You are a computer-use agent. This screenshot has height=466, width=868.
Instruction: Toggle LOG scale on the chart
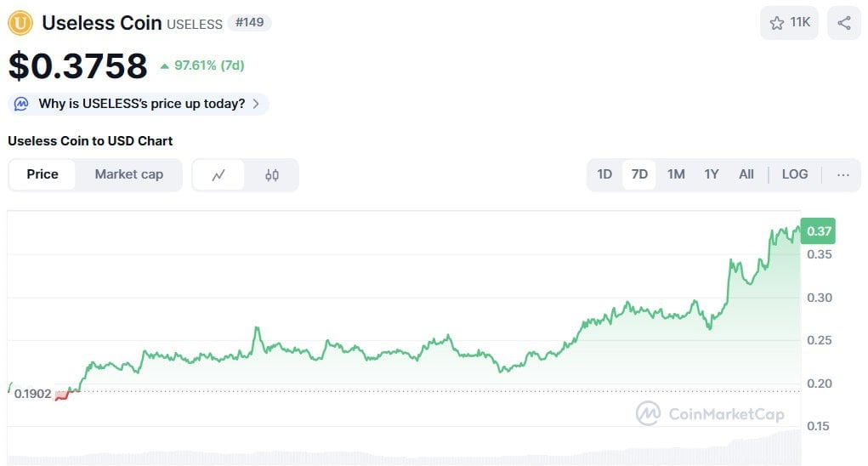pyautogui.click(x=795, y=174)
